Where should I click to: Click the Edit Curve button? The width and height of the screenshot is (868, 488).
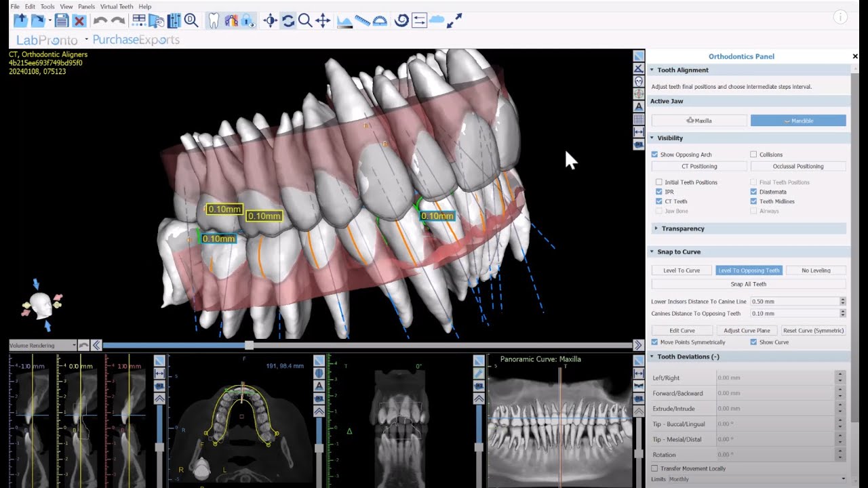(682, 331)
